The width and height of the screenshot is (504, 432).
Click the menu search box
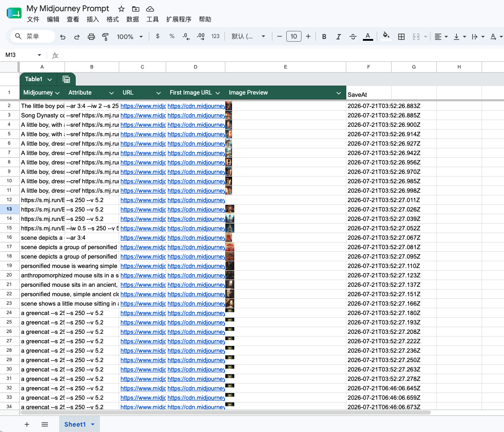click(33, 36)
